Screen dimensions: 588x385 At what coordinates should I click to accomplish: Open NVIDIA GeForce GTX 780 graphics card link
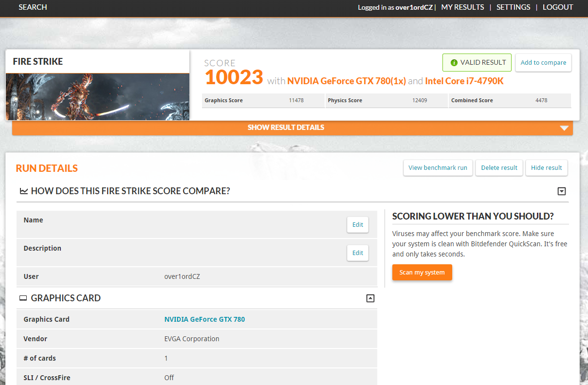point(204,319)
